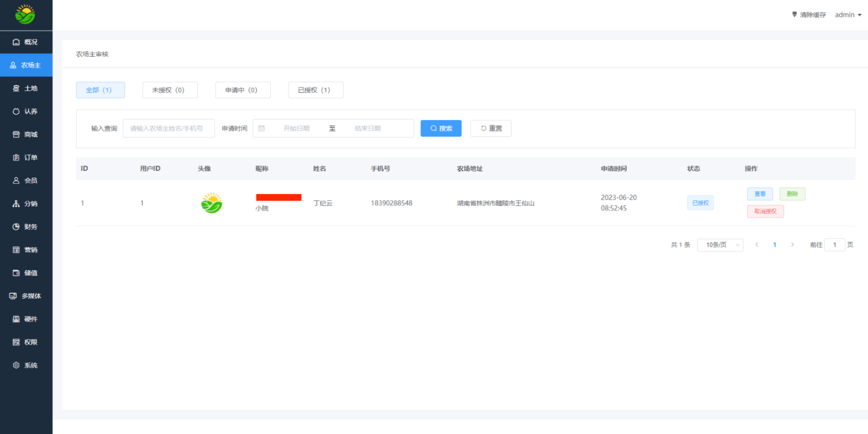
Task: Click the page number input field
Action: pyautogui.click(x=835, y=245)
